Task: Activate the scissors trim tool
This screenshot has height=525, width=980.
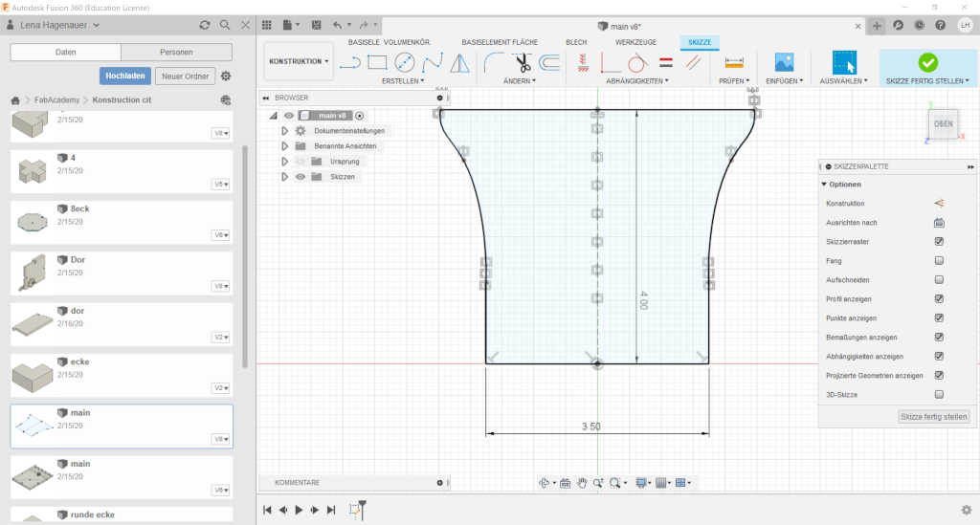Action: pyautogui.click(x=523, y=63)
